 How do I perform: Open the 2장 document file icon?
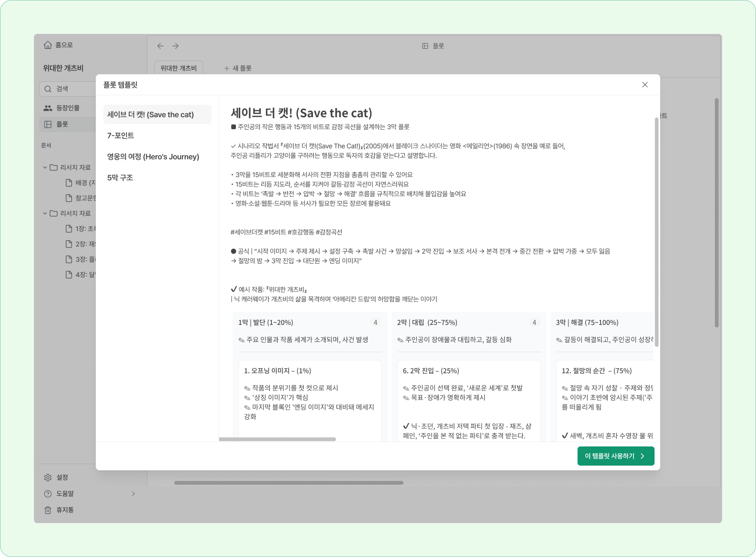(69, 244)
